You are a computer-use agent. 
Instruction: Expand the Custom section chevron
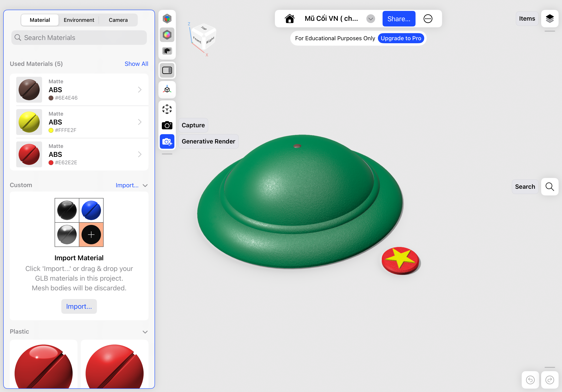145,185
